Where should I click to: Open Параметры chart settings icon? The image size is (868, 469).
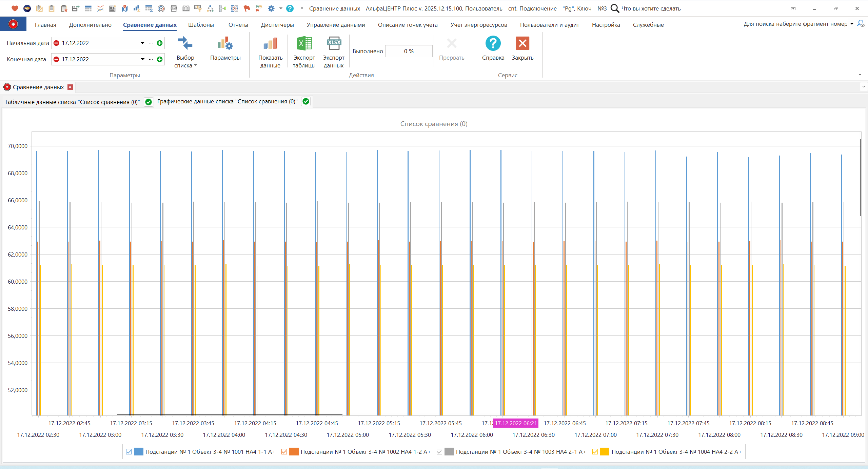(x=225, y=44)
